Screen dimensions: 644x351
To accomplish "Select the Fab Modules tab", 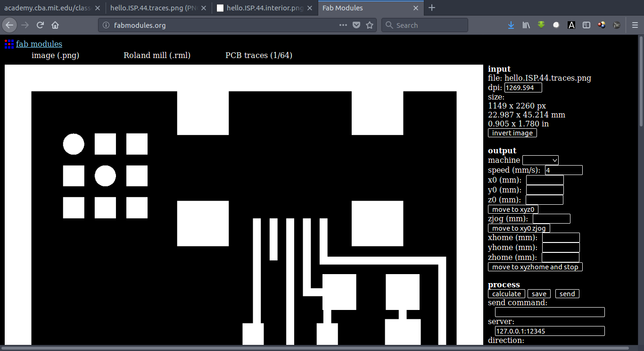I will point(372,8).
